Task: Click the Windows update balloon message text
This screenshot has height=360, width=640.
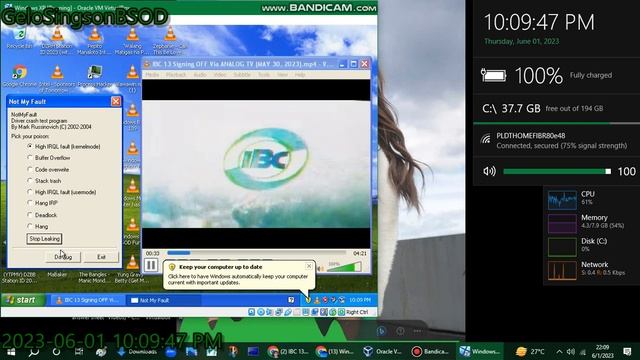Action: [x=238, y=279]
